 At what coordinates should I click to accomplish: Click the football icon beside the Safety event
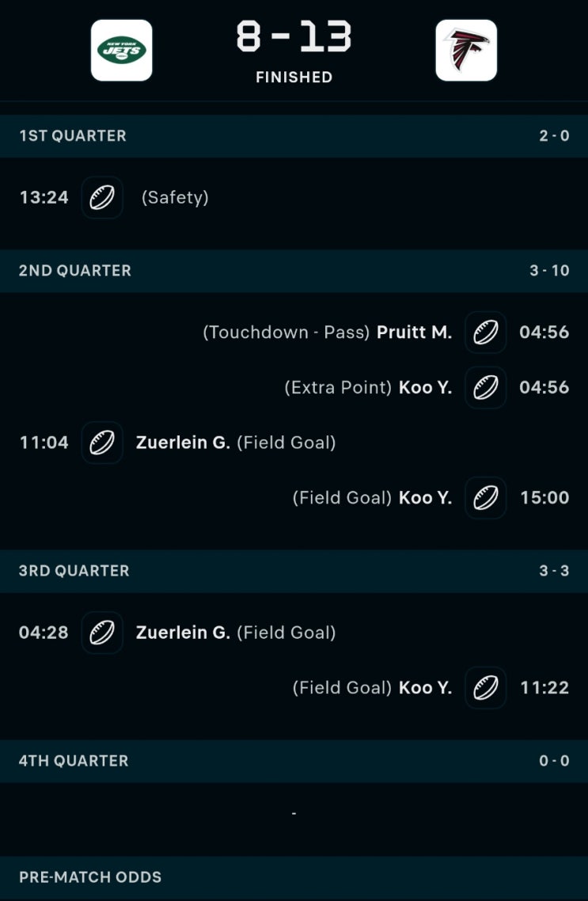(102, 197)
